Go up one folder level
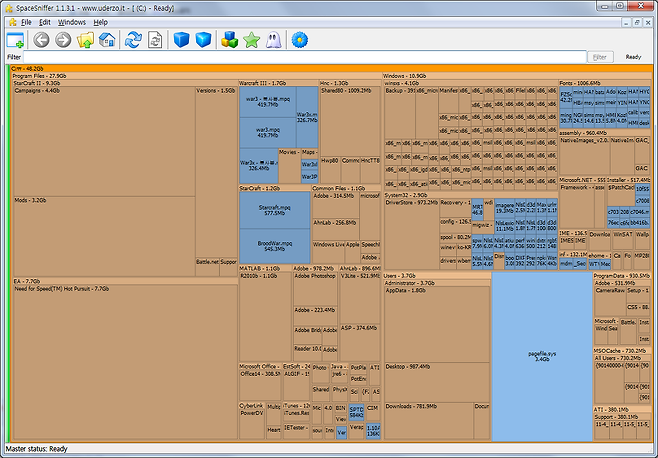The height and width of the screenshot is (458, 658). click(x=86, y=40)
